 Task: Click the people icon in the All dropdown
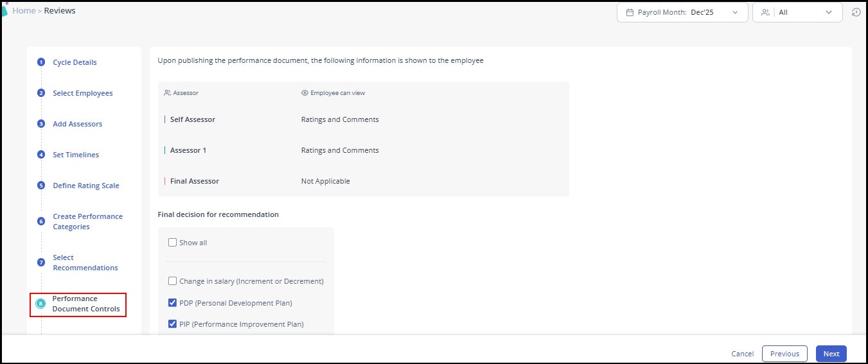coord(765,12)
